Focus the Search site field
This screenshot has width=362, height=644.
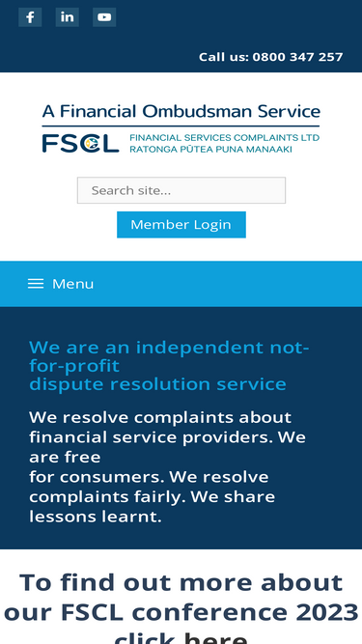(x=181, y=190)
